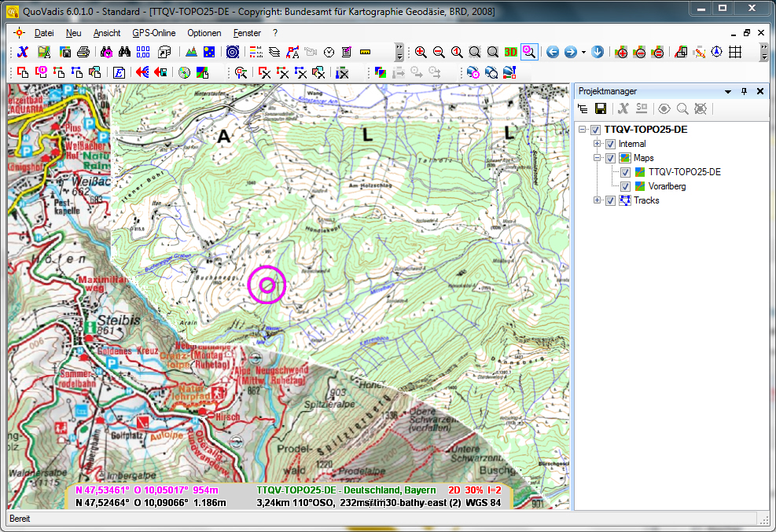The width and height of the screenshot is (776, 532).
Task: Click the red minus zoom out magnifier
Action: coord(439,52)
